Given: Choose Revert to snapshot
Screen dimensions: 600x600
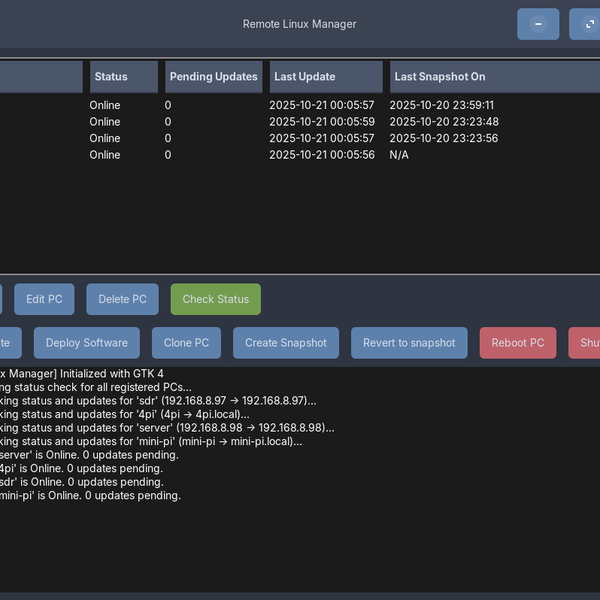Looking at the screenshot, I should pos(408,343).
